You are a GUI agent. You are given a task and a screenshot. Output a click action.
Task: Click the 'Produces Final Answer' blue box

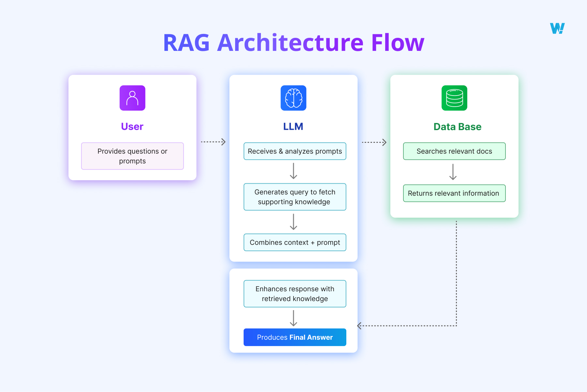pos(295,337)
